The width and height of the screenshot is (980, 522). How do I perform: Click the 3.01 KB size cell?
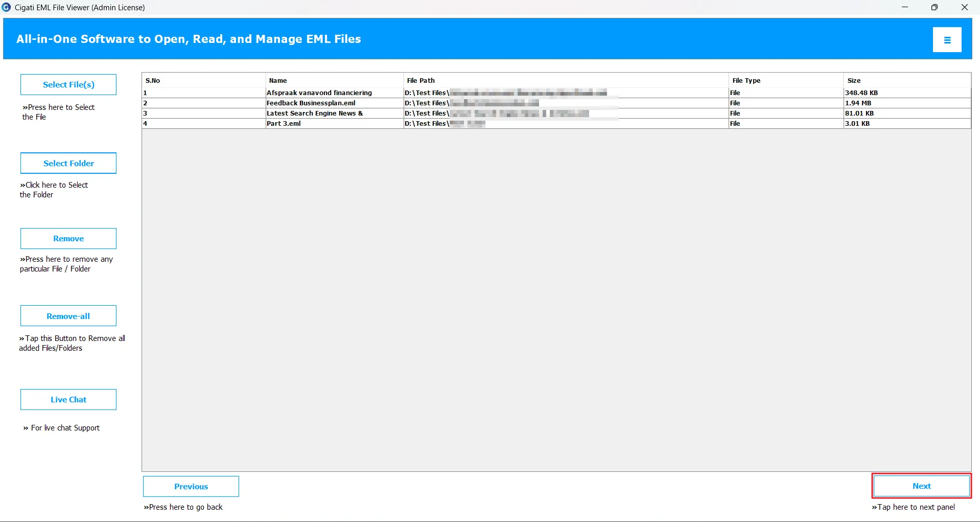907,124
